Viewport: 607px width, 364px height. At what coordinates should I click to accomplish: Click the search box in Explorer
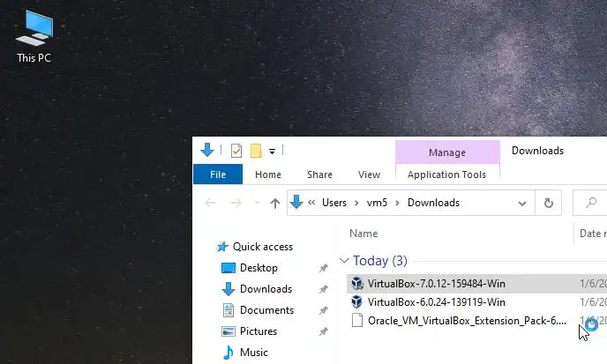(590, 203)
